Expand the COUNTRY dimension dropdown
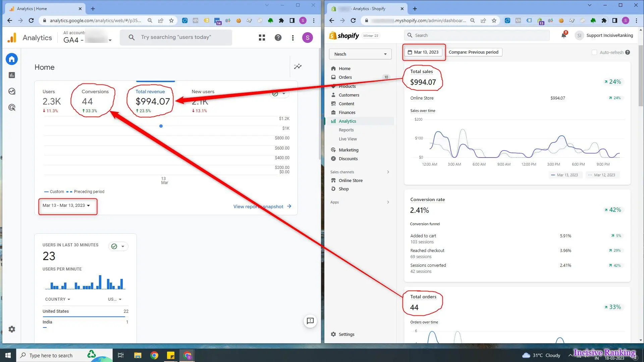The width and height of the screenshot is (644, 362). 58,299
